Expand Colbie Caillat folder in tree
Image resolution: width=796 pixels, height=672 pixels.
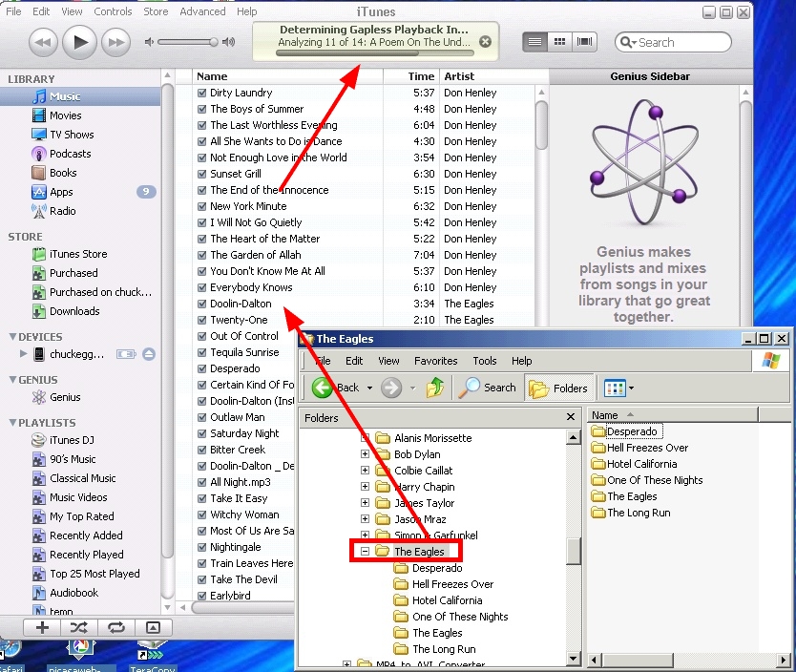coord(365,470)
